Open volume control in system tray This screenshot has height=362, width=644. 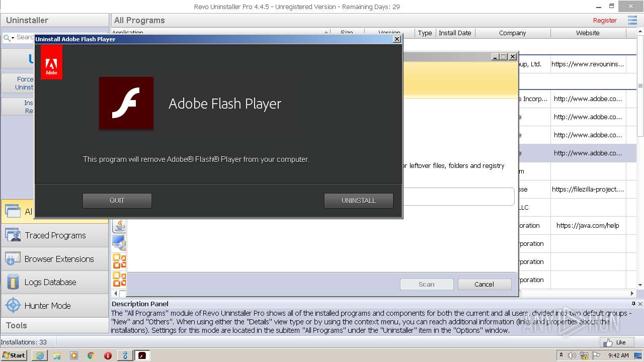(x=572, y=355)
